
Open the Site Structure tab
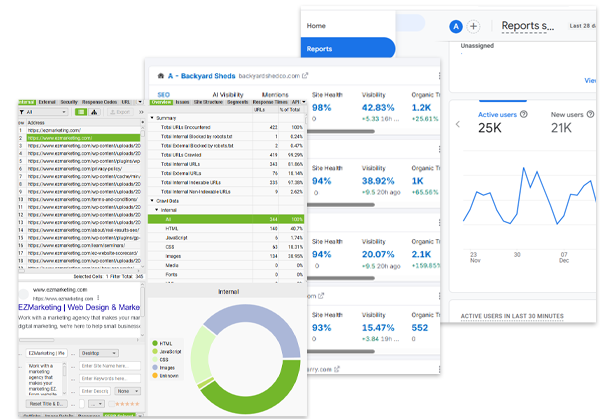tap(208, 102)
